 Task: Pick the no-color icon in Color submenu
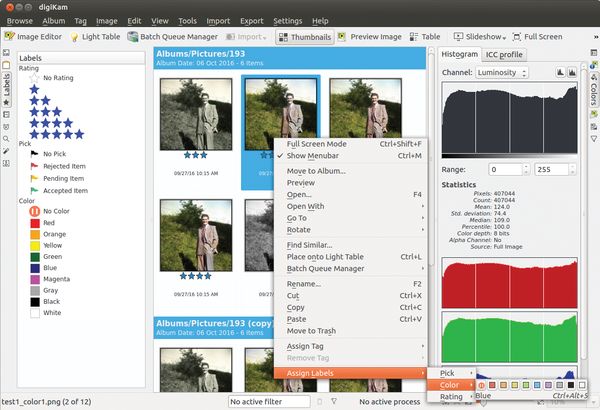coord(481,385)
